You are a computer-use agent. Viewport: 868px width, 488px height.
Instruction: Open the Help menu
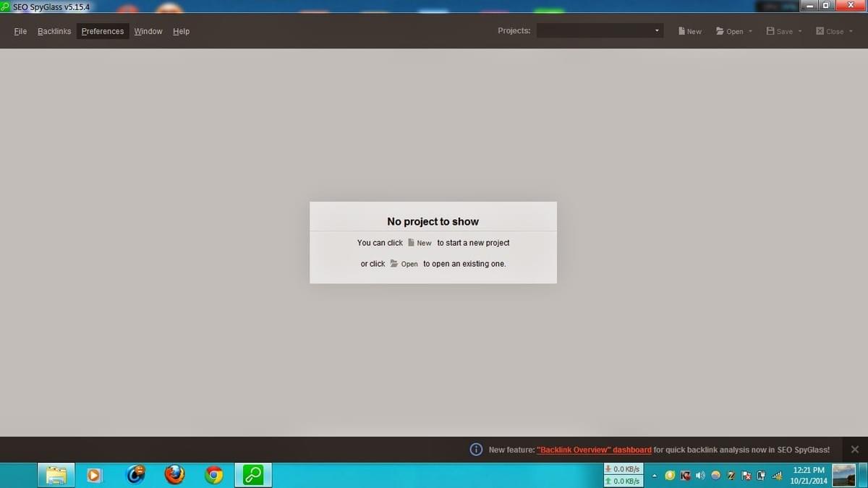(x=181, y=31)
